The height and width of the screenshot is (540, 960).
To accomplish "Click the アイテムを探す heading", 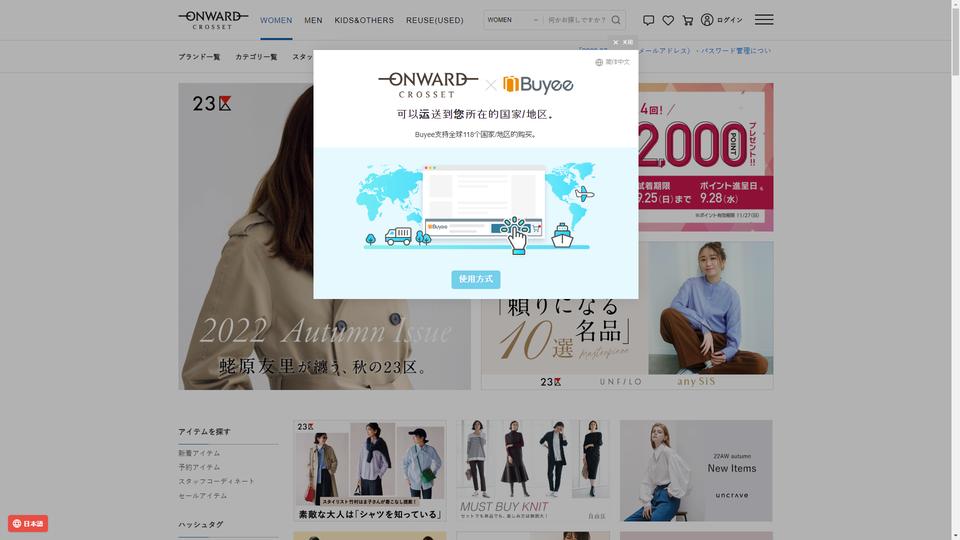I will tap(204, 432).
